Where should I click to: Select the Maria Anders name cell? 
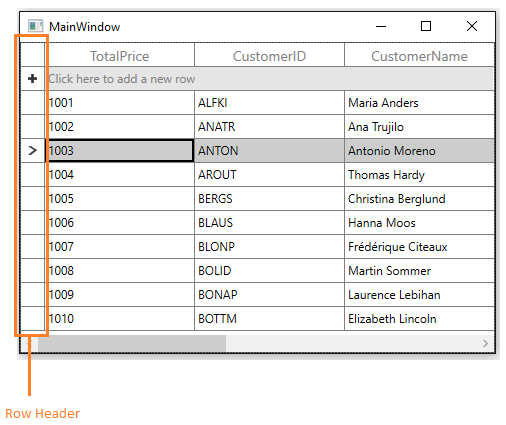pos(419,103)
